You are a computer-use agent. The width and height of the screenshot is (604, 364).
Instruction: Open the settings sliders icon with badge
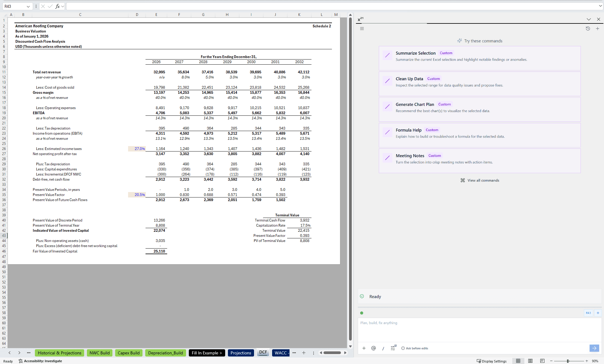(x=393, y=348)
